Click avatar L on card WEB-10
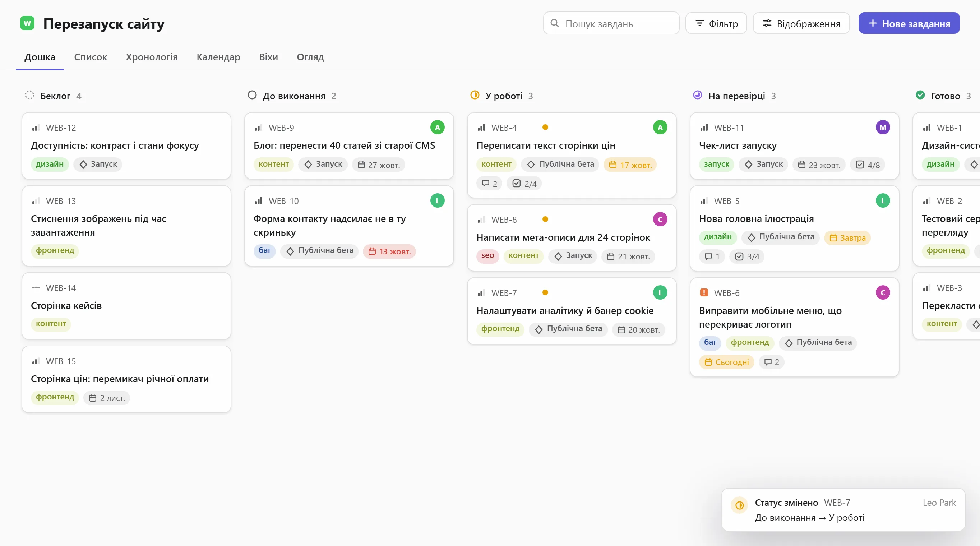Screen dimensions: 980x546 [x=438, y=201]
